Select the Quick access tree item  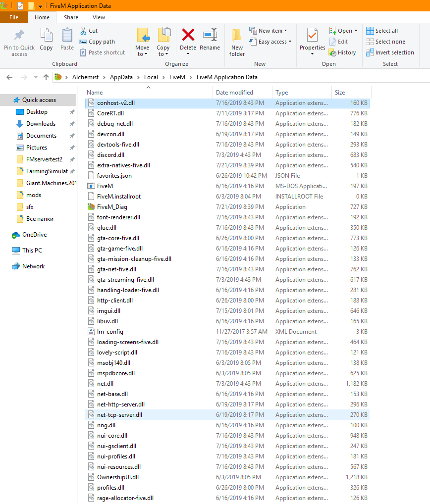click(x=39, y=100)
